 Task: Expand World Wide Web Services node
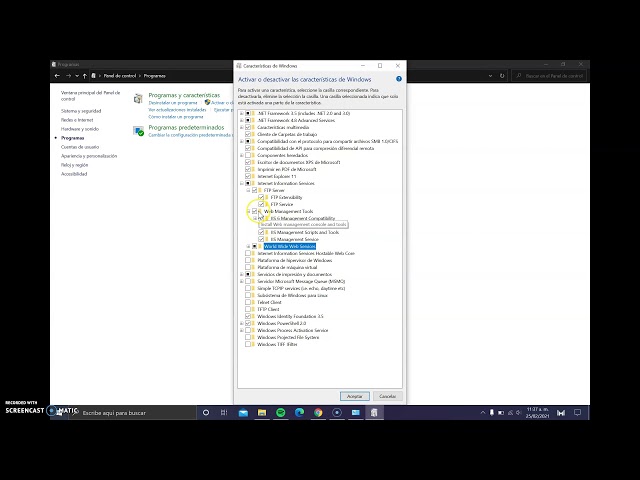(x=248, y=246)
